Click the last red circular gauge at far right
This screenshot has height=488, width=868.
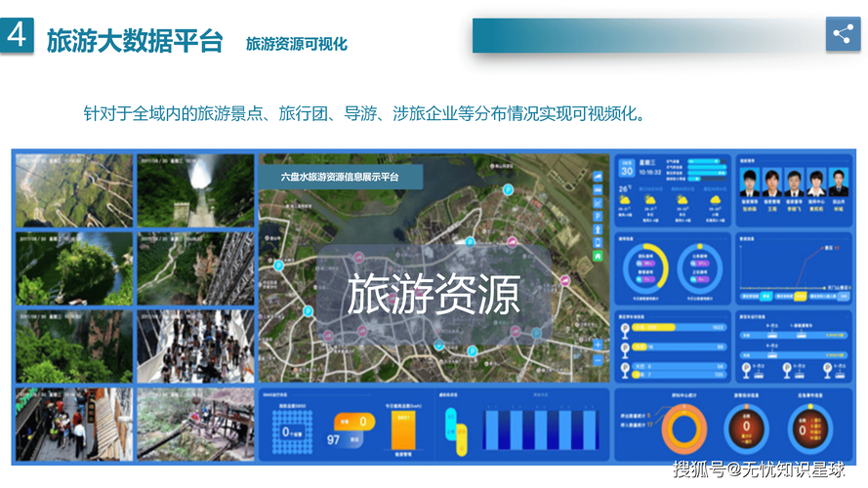pyautogui.click(x=809, y=429)
